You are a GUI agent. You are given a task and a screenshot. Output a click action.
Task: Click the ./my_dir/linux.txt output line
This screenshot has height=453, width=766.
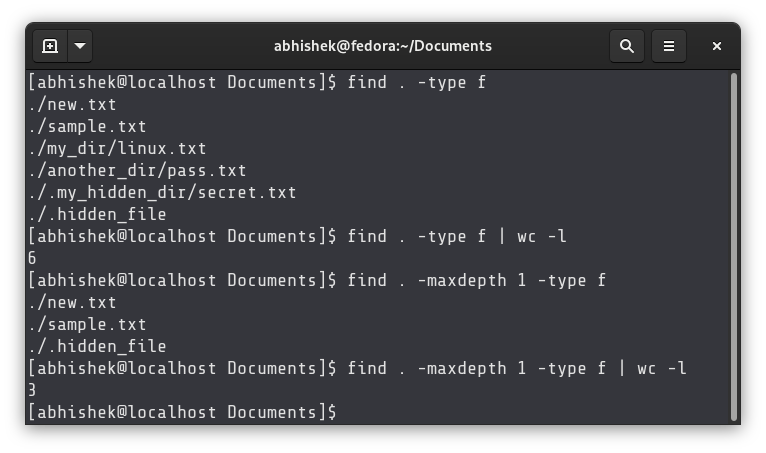tap(117, 149)
